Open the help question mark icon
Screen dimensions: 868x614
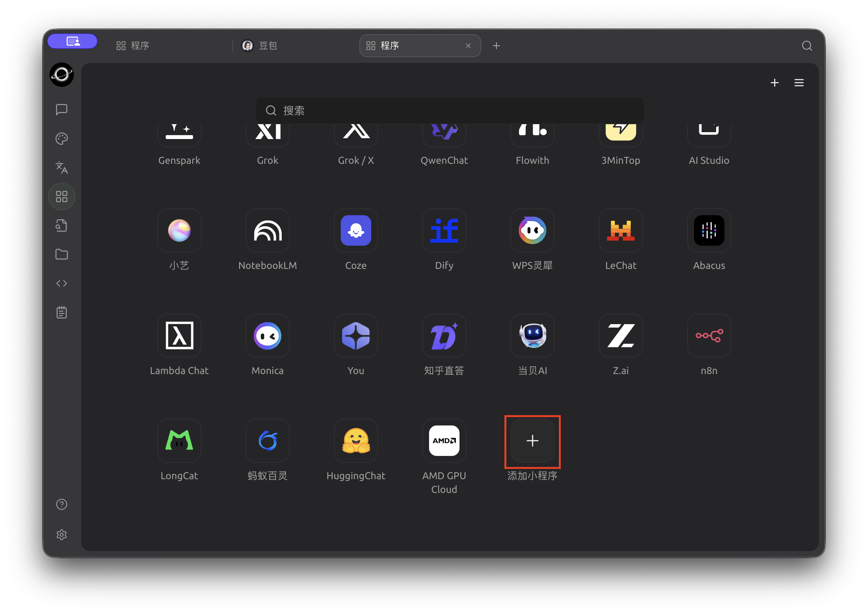pyautogui.click(x=62, y=504)
